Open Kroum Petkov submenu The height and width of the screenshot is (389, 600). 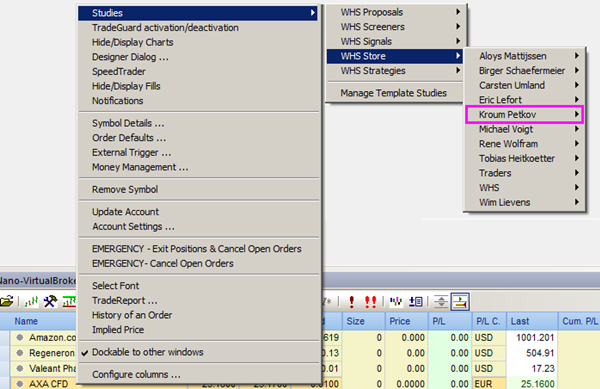pos(524,114)
